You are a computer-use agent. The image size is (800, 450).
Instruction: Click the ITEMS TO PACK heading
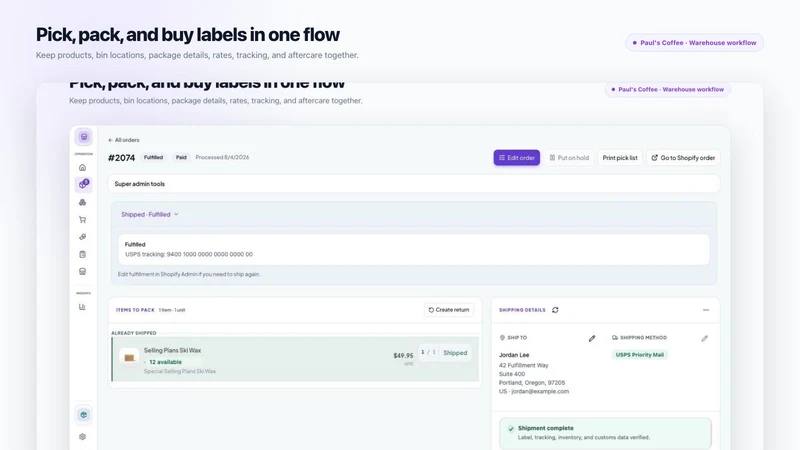coord(135,310)
